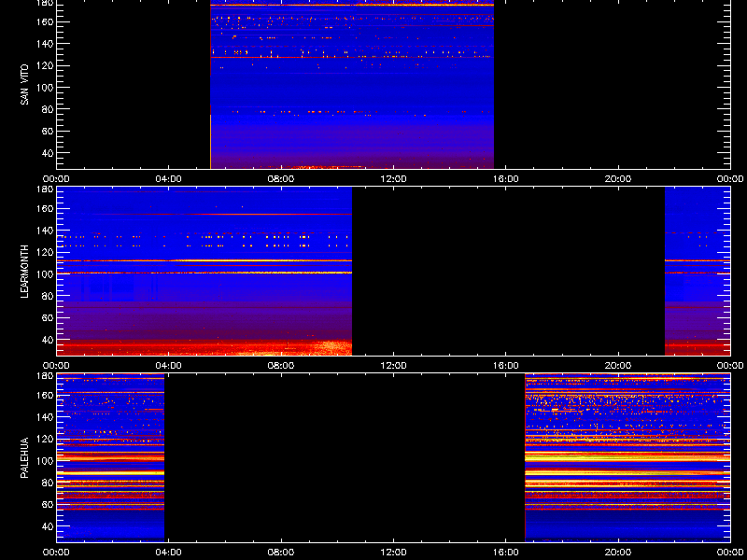The image size is (747, 560).
Task: Click the 180 frequency label on Palehua axis
Action: [45, 376]
